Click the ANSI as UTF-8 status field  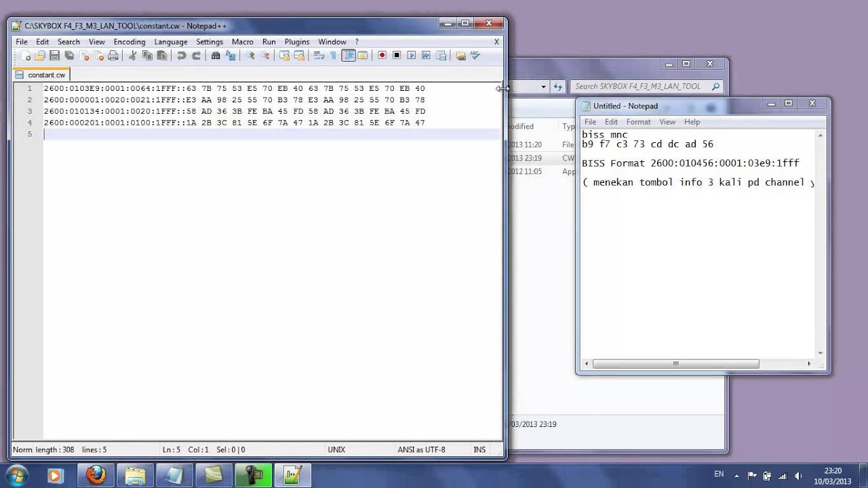tap(421, 449)
